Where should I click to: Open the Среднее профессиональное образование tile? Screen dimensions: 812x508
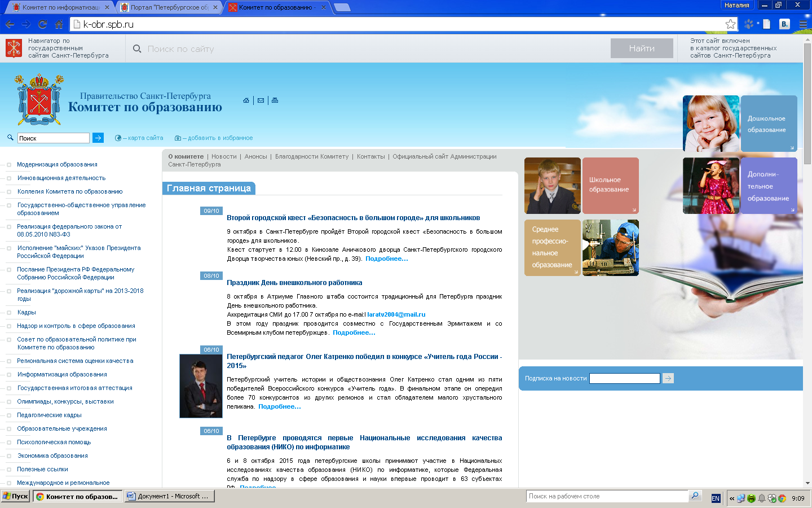(553, 248)
